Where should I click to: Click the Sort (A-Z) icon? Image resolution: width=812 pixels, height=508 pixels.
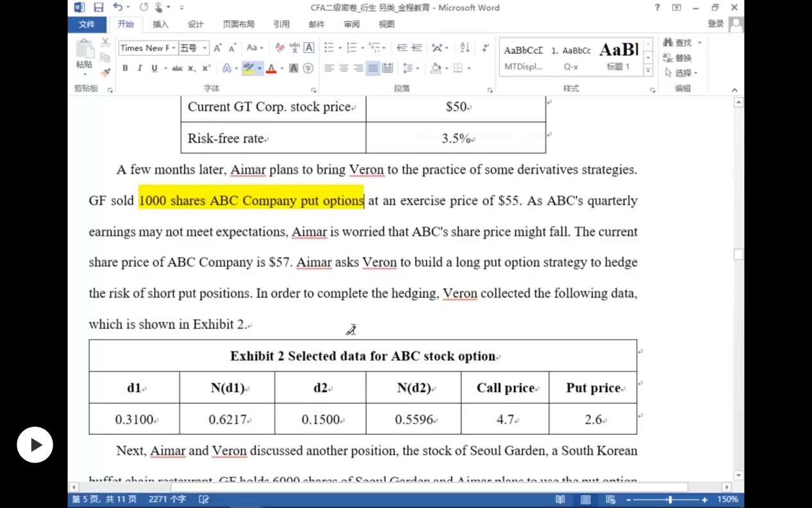465,47
